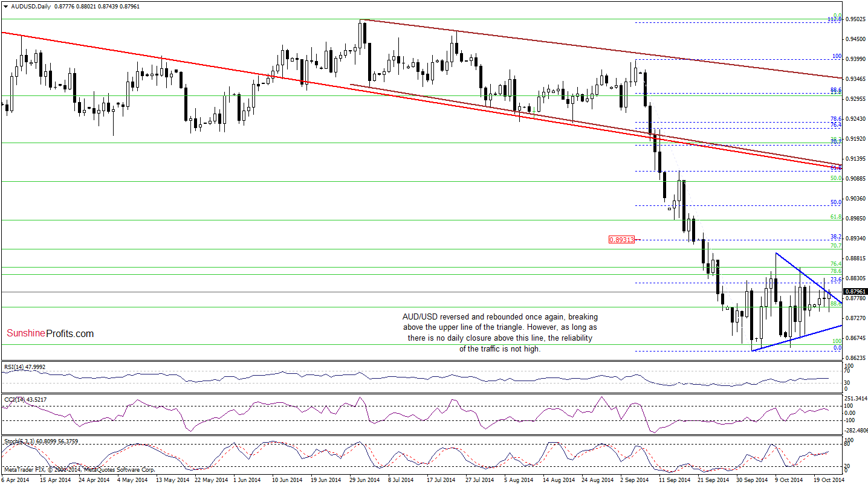Click the 19 Jun 2014 date label
The width and height of the screenshot is (868, 485).
pos(326,480)
